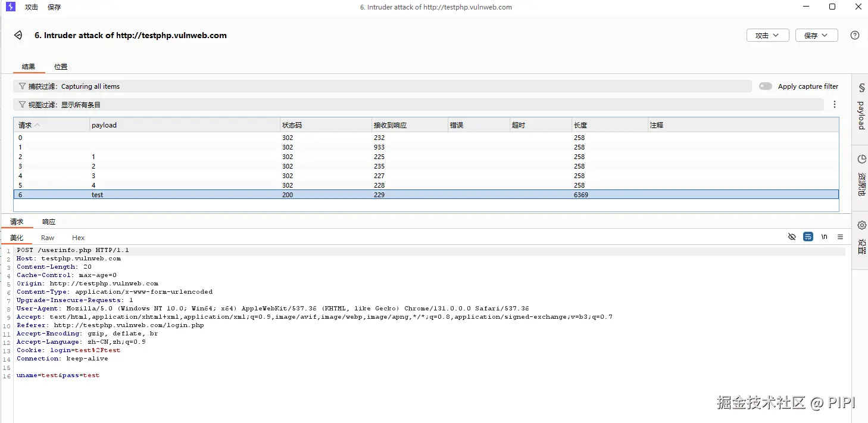Click the Connection: keep-alive line

[x=63, y=359]
